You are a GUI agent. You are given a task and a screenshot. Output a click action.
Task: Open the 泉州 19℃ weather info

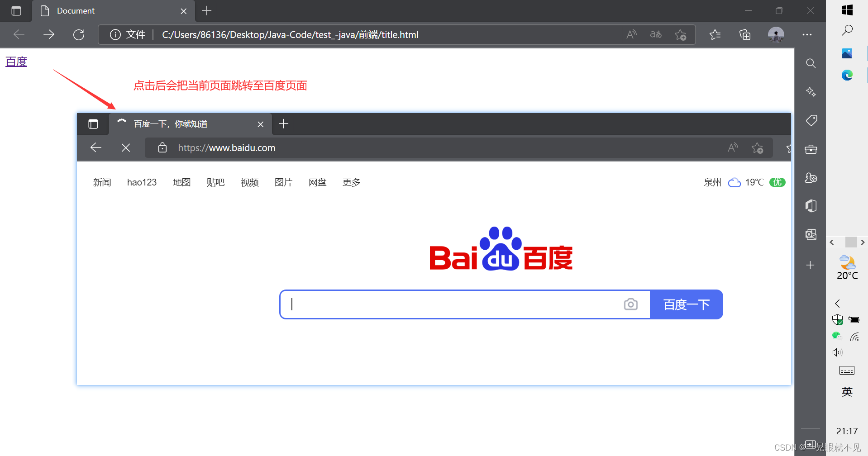click(744, 182)
